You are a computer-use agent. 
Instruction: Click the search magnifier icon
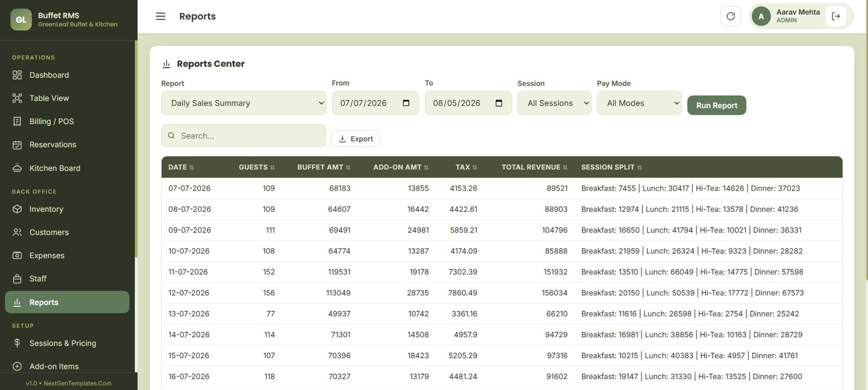tap(171, 136)
